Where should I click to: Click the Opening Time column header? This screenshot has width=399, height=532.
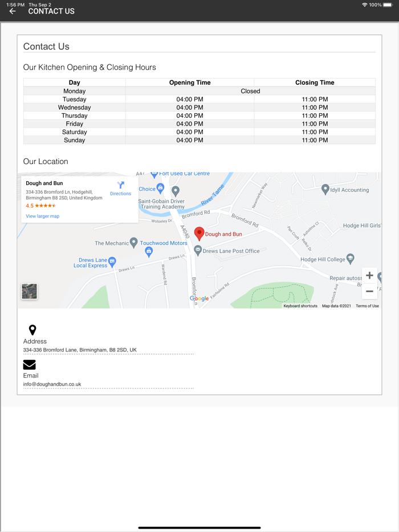(x=190, y=83)
